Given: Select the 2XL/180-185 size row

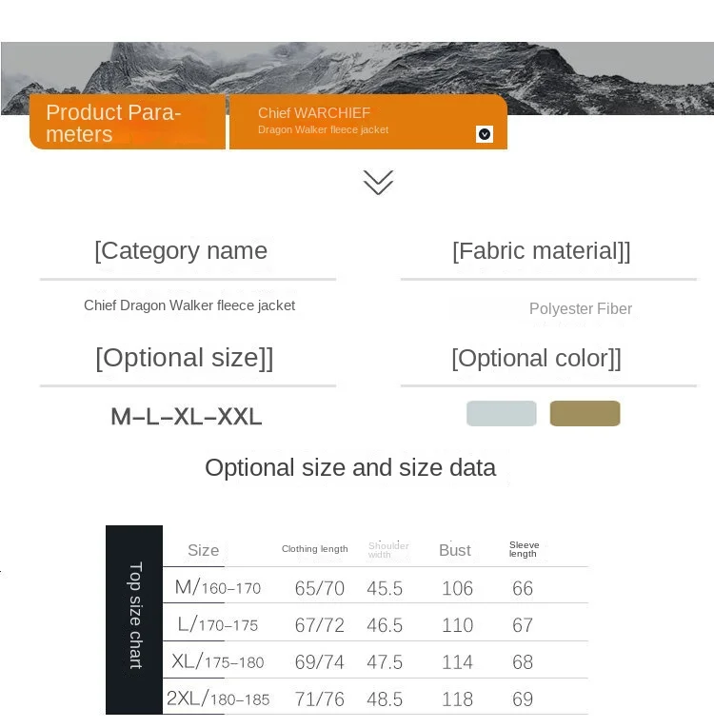Looking at the screenshot, I should pos(217,698).
